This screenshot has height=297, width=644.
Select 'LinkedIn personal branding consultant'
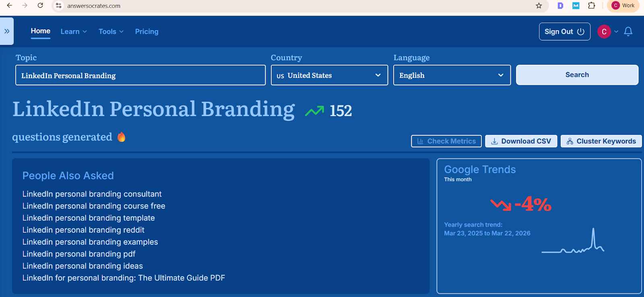click(x=92, y=194)
